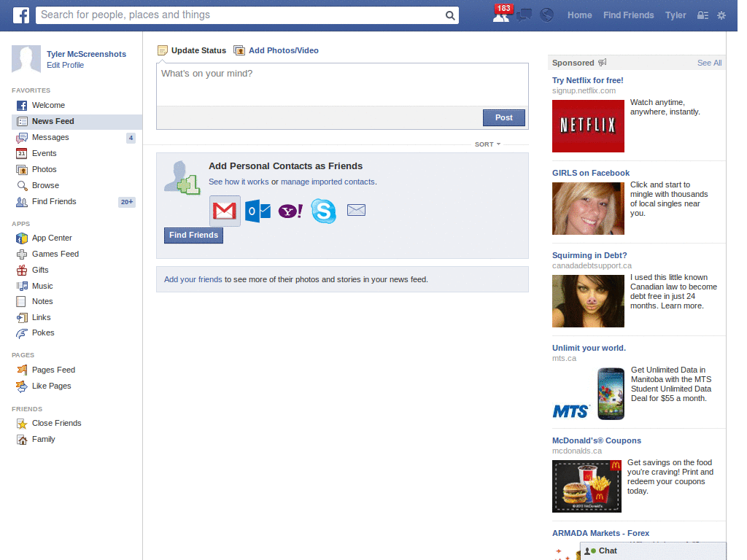Open Unlimit your world ad link

click(589, 348)
